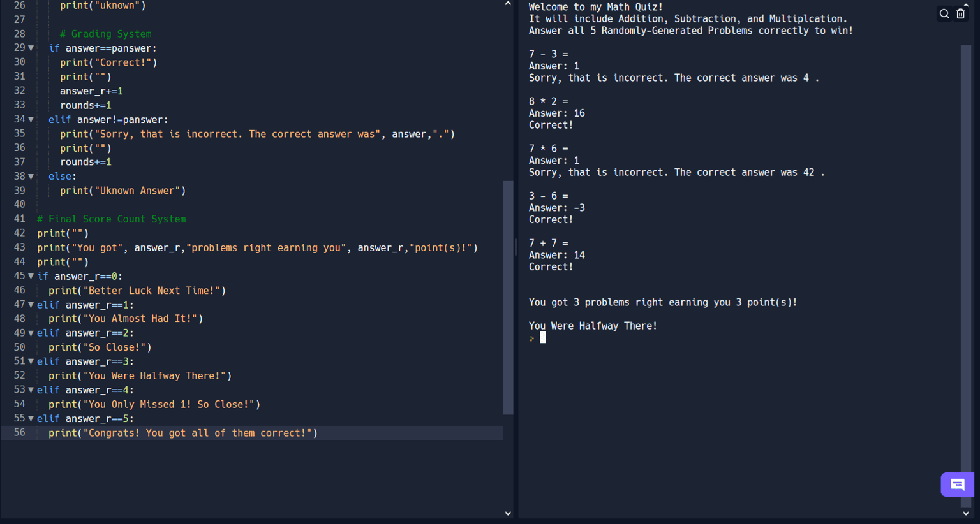The image size is (980, 524).
Task: Click 'Answer: 14' in console output
Action: point(557,255)
